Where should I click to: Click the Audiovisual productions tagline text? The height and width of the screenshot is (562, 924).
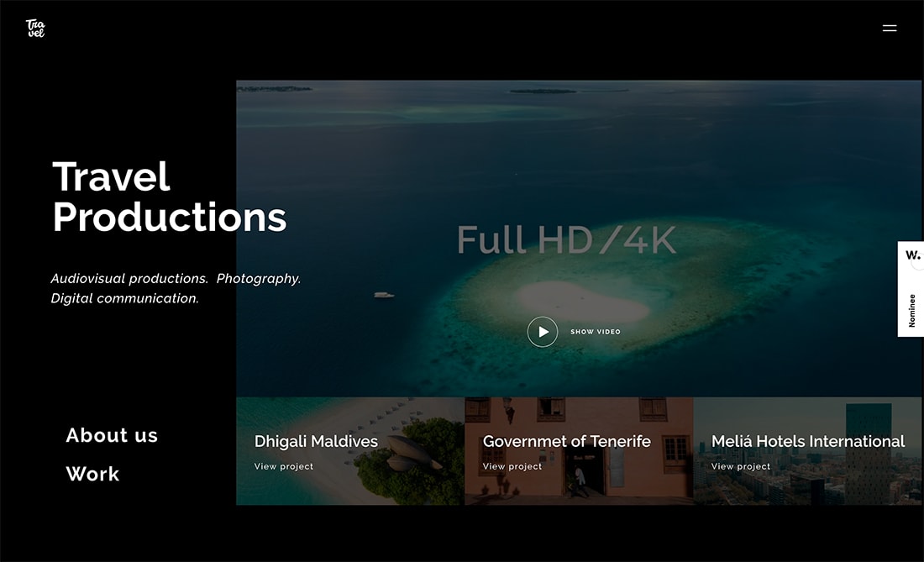[x=176, y=288]
